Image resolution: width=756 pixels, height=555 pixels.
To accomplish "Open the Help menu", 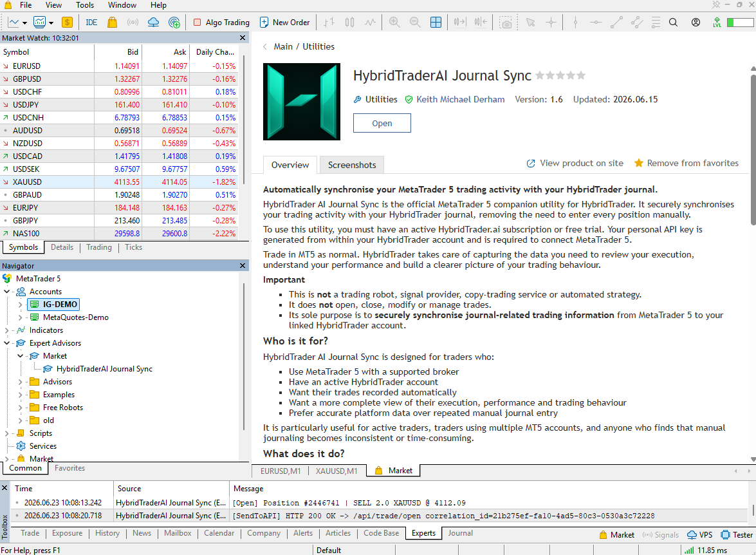I will tap(159, 5).
